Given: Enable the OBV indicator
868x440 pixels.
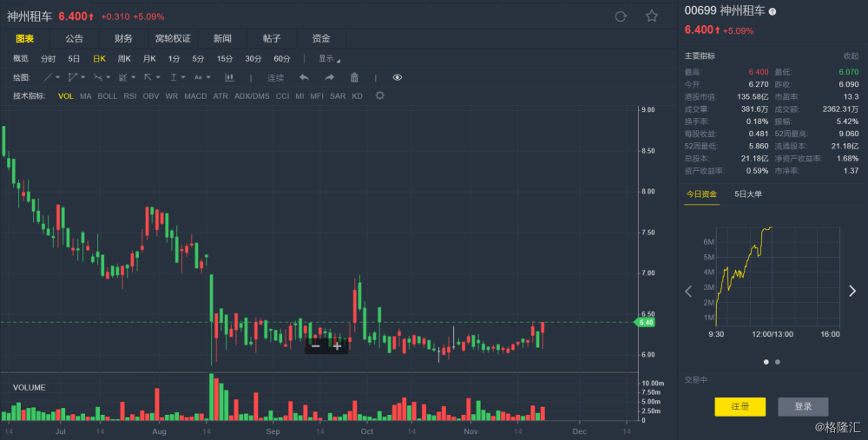Looking at the screenshot, I should click(150, 95).
